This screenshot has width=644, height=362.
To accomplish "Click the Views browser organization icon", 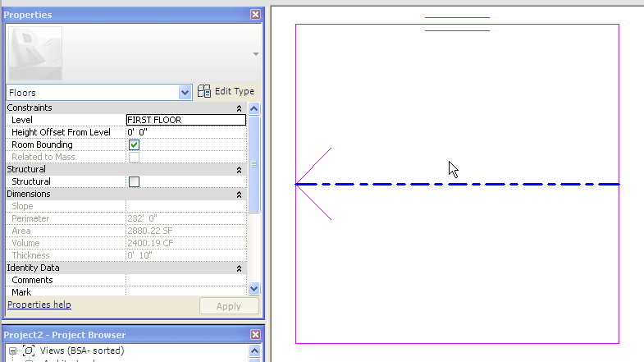I will (29, 351).
